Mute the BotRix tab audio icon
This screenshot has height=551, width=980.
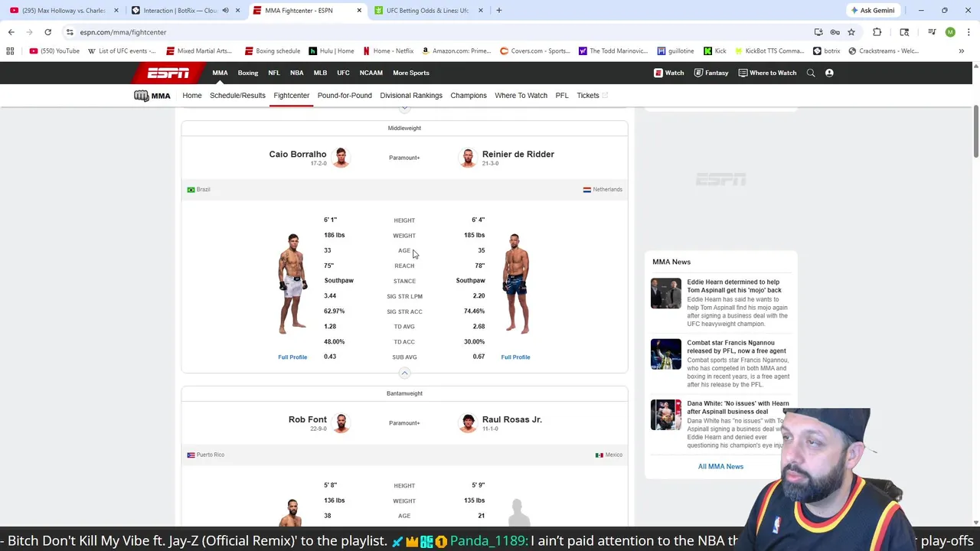(225, 10)
